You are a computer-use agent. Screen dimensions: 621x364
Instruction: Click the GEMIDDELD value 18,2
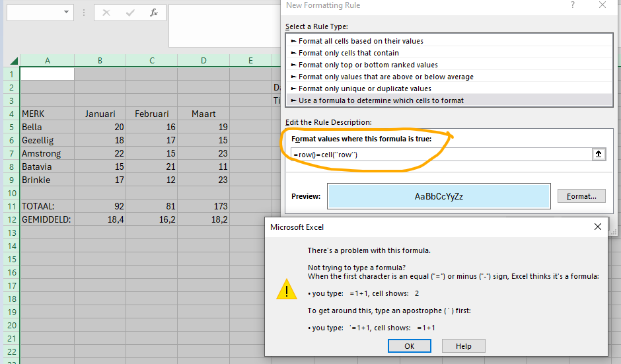click(203, 219)
